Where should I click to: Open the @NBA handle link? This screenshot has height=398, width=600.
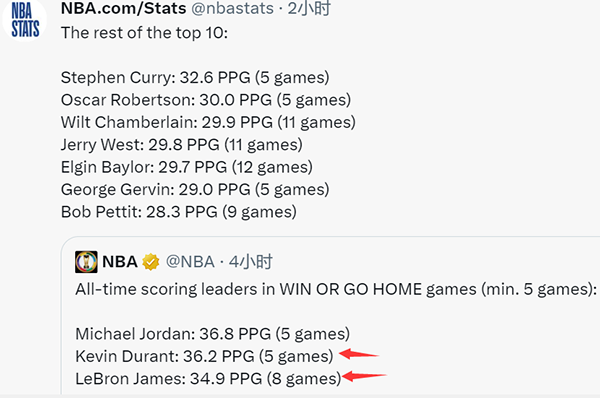point(190,262)
